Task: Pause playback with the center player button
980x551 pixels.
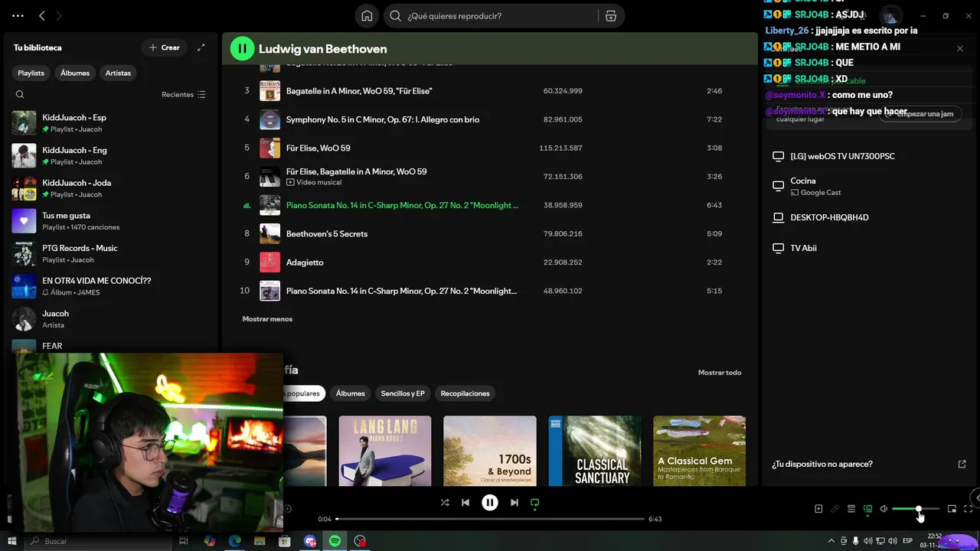Action: (490, 503)
